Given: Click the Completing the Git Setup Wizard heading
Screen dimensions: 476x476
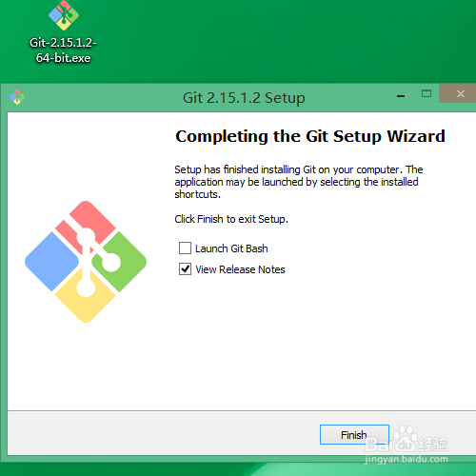Looking at the screenshot, I should point(310,136).
